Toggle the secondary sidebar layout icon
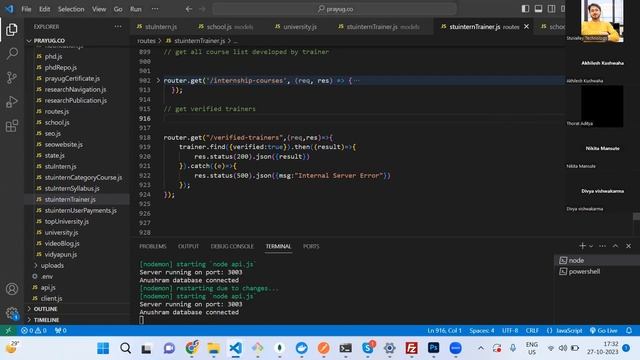 pyautogui.click(x=551, y=9)
